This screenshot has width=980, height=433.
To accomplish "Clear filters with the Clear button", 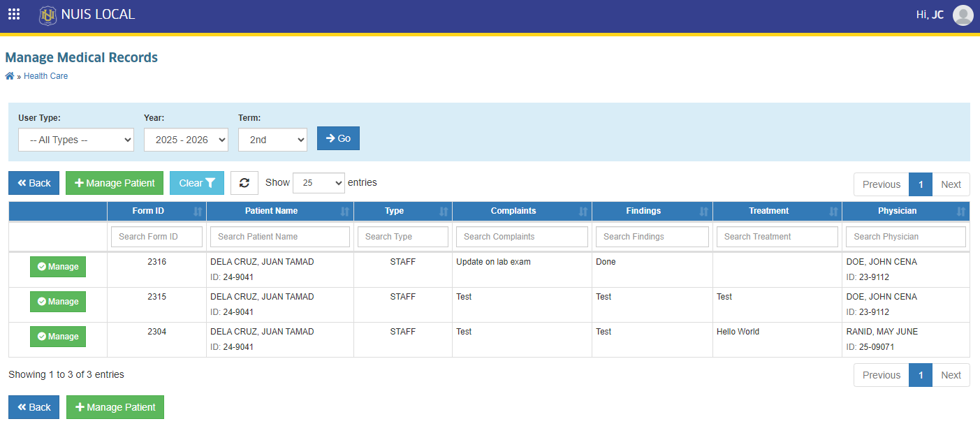I will click(x=197, y=183).
